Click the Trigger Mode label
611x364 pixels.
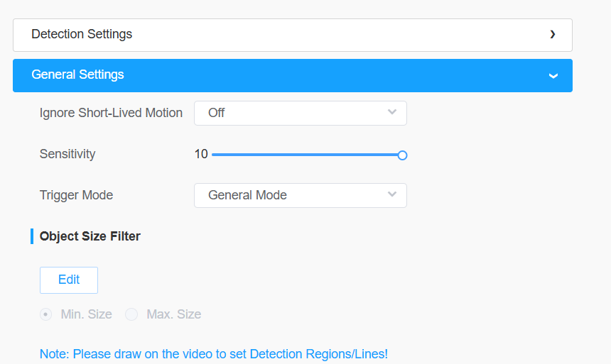(77, 195)
